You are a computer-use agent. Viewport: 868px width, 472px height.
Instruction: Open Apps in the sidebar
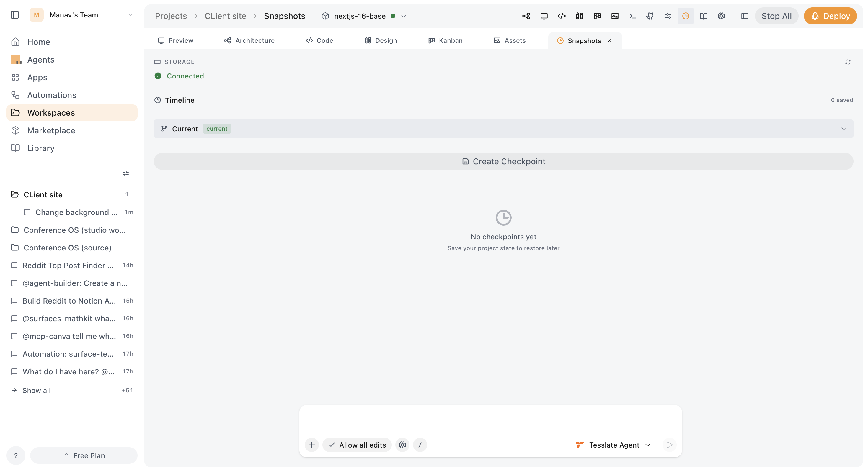tap(72, 77)
